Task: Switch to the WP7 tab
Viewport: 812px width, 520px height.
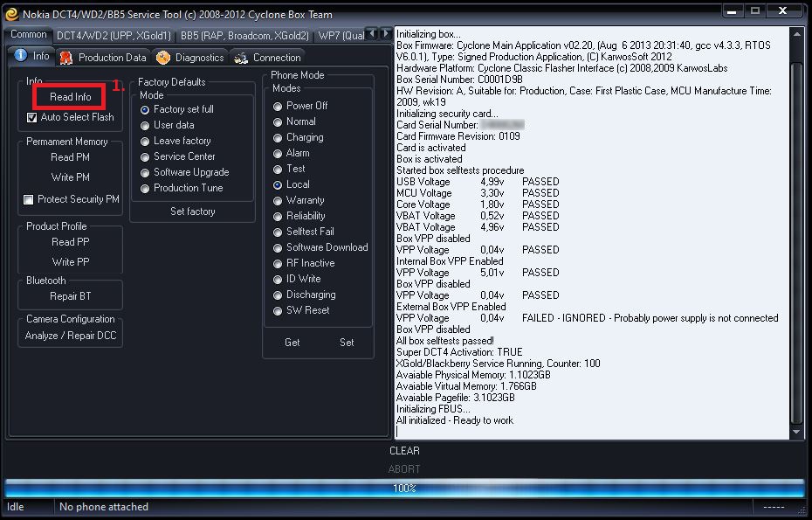Action: tap(341, 35)
